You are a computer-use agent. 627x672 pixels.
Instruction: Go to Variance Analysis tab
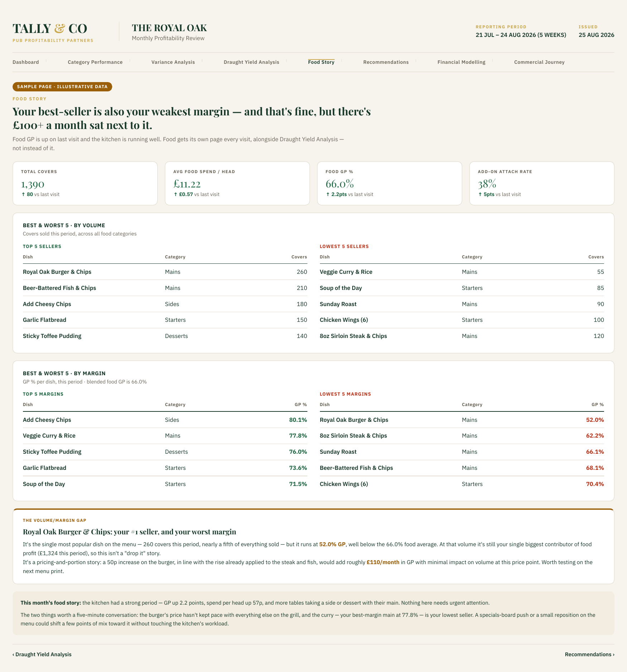point(173,62)
